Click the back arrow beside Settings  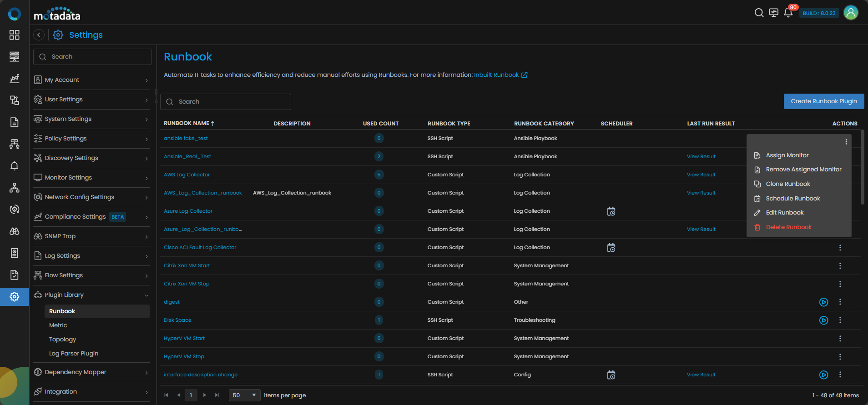coord(39,35)
